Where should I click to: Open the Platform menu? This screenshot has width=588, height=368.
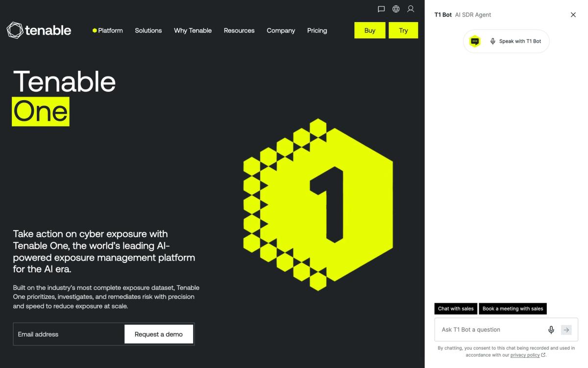(108, 30)
